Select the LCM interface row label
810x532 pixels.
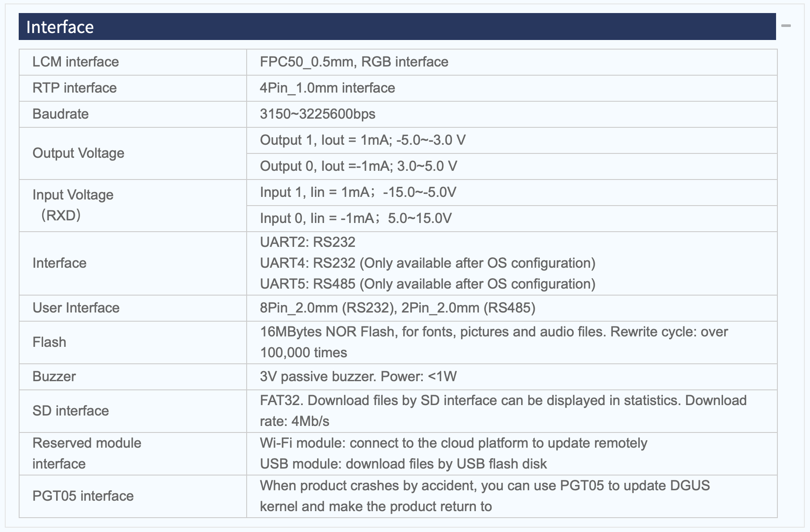pos(133,62)
